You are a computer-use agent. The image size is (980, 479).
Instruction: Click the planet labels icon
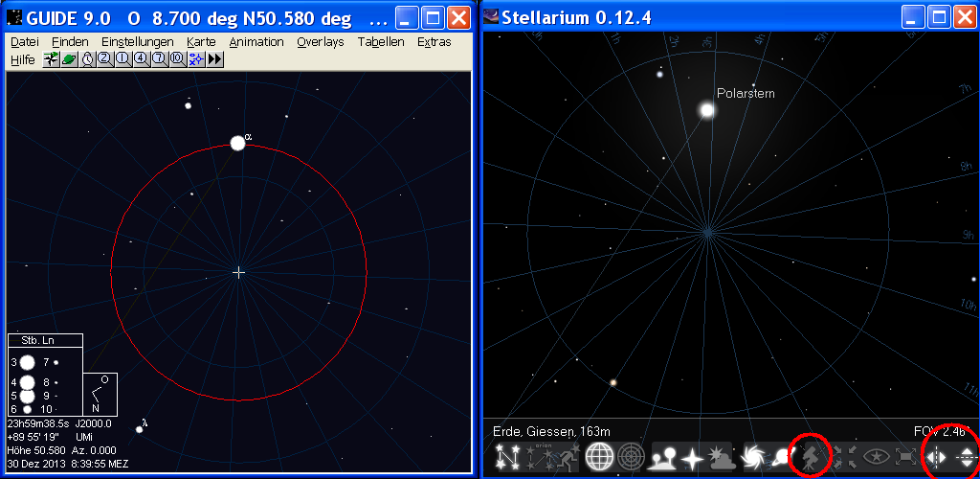(780, 457)
